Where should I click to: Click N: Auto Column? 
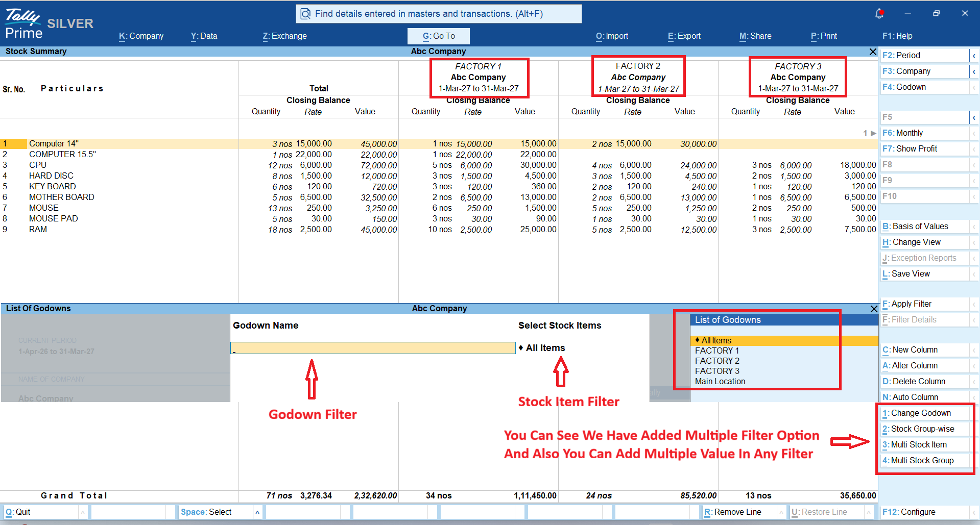coord(924,397)
